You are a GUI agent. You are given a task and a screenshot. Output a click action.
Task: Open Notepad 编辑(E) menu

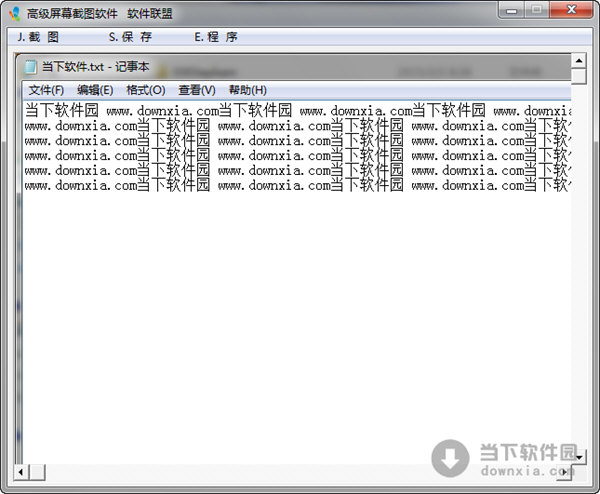(95, 90)
